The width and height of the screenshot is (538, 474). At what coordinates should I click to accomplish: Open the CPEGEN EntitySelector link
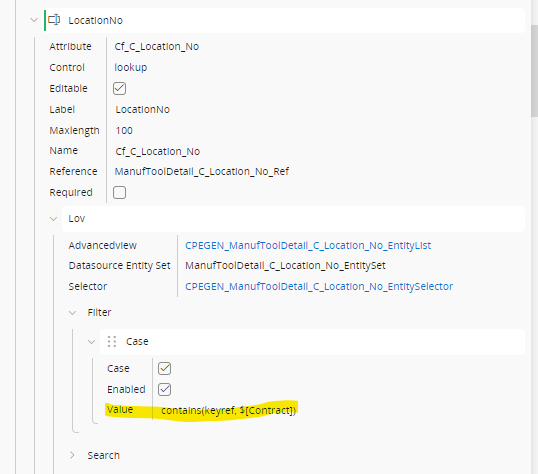tap(319, 286)
